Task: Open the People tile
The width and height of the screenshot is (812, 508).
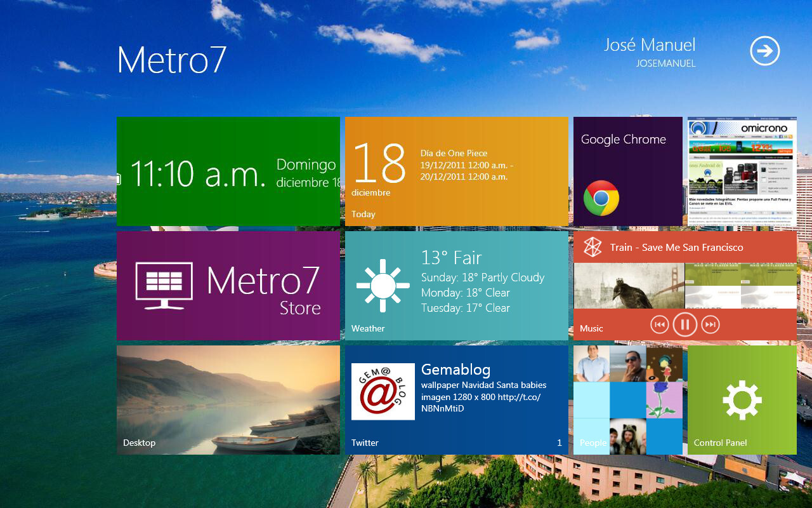Action: [x=628, y=400]
